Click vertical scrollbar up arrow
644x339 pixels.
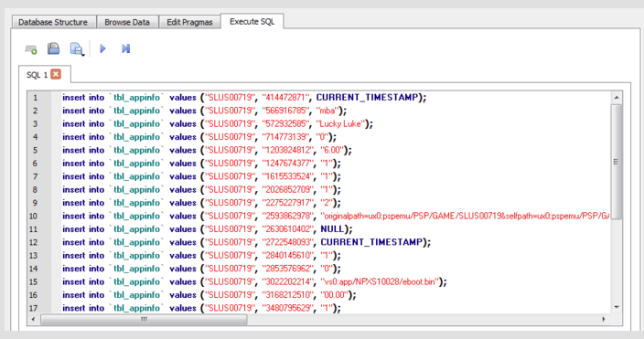(616, 98)
